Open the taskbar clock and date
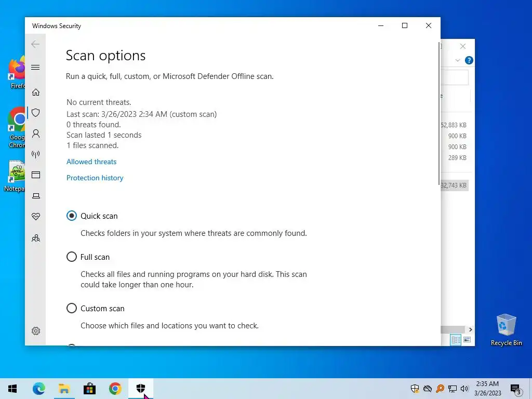The height and width of the screenshot is (399, 532). click(487, 389)
